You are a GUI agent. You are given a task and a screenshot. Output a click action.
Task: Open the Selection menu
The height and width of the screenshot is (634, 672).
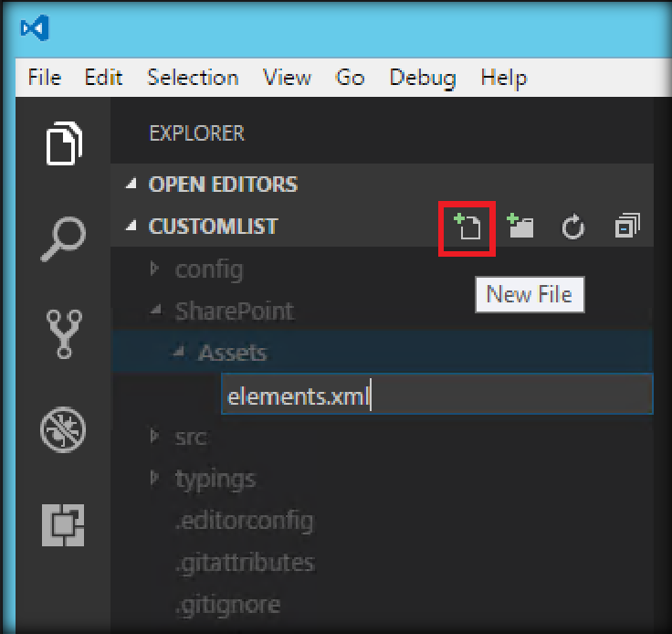pyautogui.click(x=193, y=78)
